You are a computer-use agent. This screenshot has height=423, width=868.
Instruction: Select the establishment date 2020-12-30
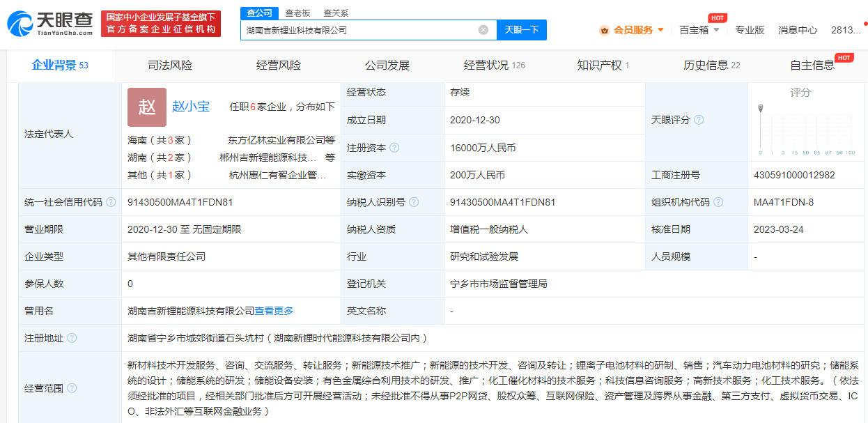tap(475, 120)
